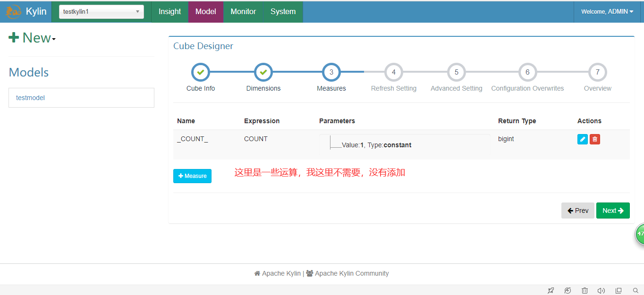
Task: Open the Monitor tab
Action: tap(243, 12)
